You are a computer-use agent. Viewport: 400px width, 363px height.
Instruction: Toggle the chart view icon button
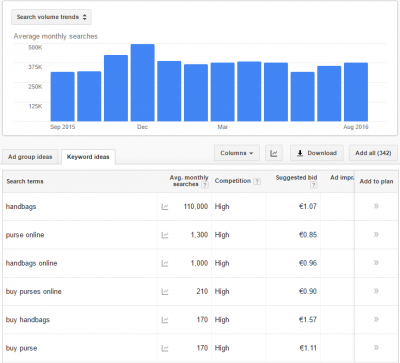(x=274, y=153)
